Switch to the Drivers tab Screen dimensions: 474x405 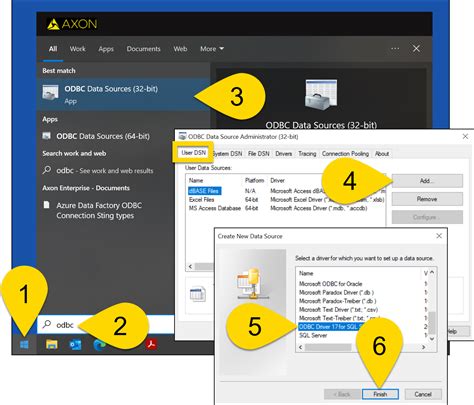(x=284, y=154)
